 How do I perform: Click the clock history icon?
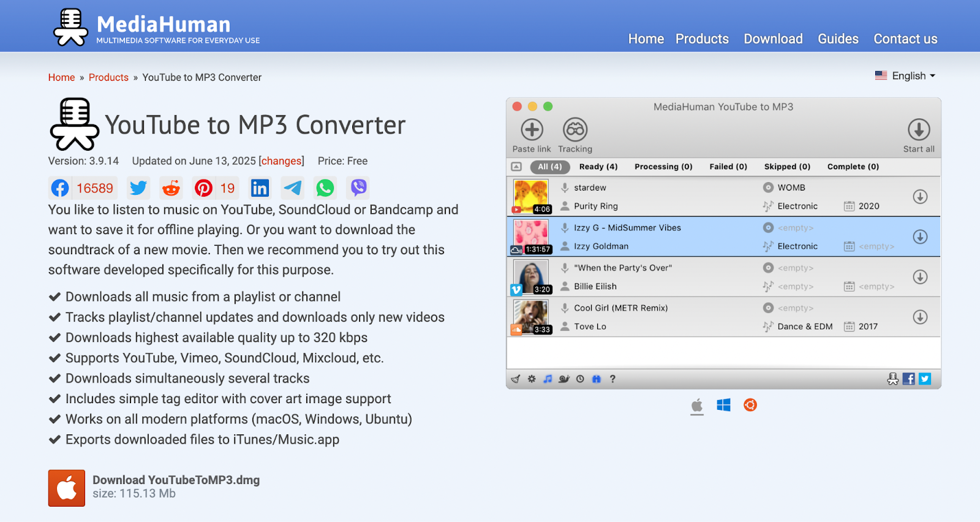tap(580, 379)
